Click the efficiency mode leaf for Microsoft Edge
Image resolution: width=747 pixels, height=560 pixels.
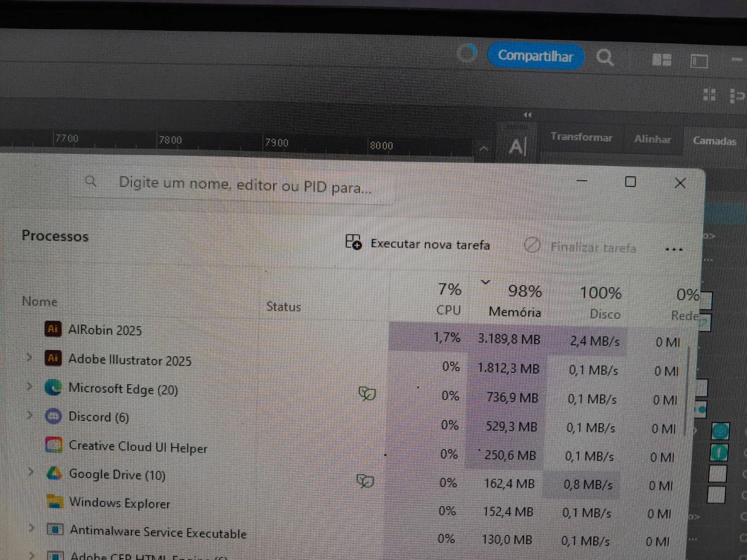pyautogui.click(x=367, y=394)
